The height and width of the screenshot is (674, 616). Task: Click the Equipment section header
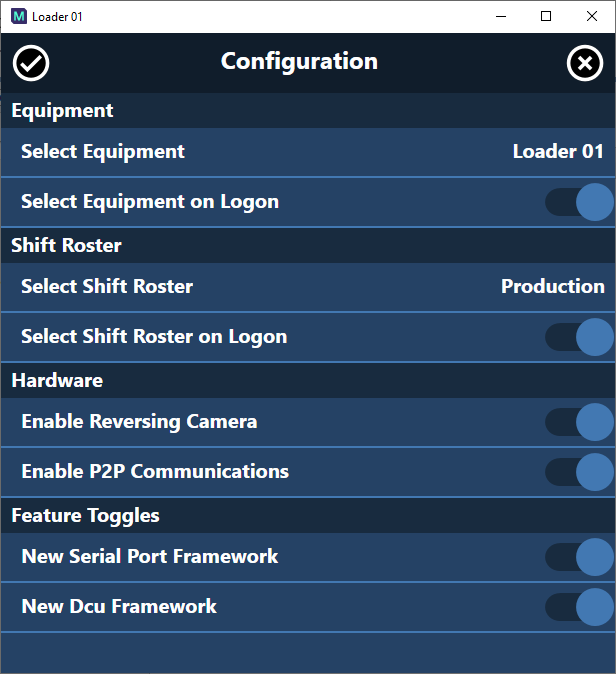62,111
